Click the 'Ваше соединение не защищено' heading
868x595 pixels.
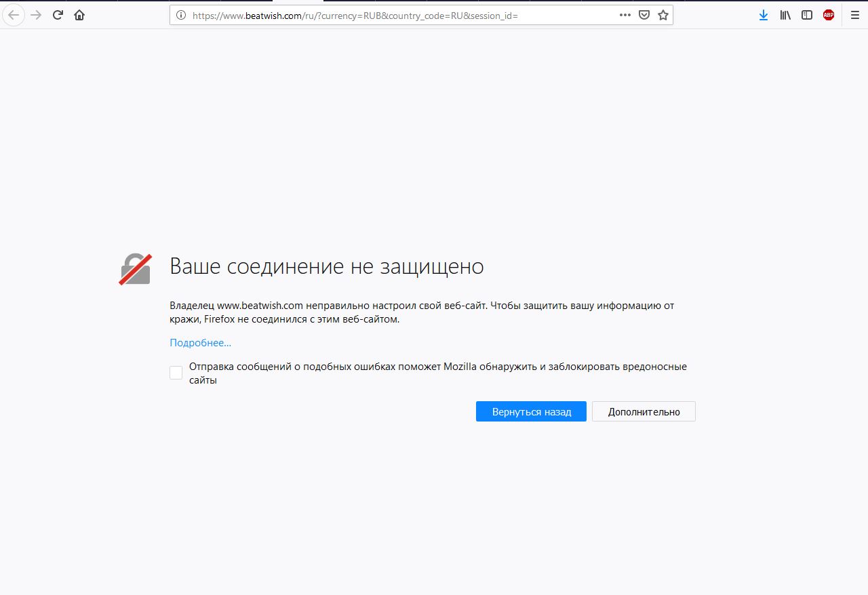pos(327,266)
